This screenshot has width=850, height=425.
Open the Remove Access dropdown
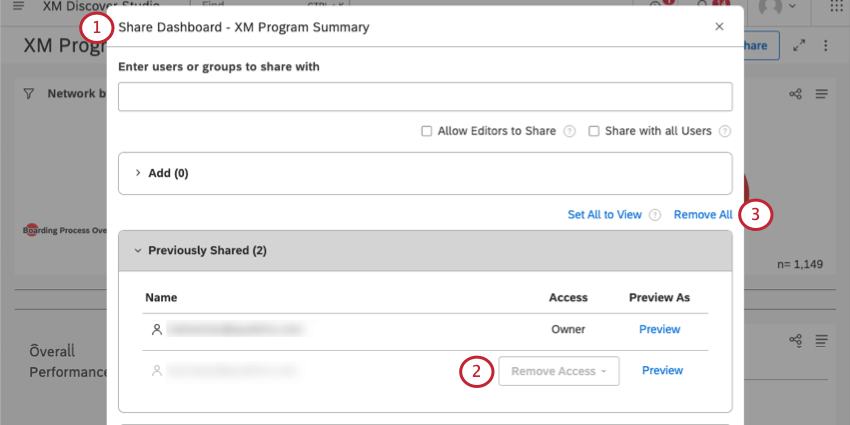[559, 371]
